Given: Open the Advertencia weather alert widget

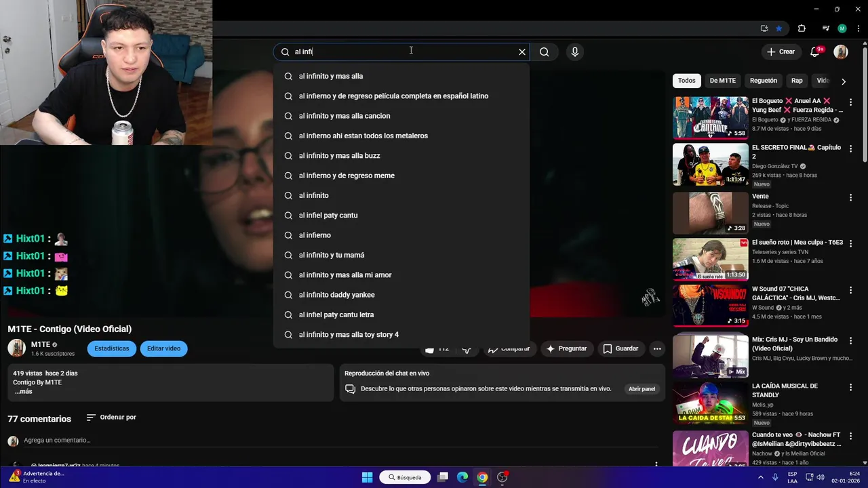Looking at the screenshot, I should click(37, 477).
